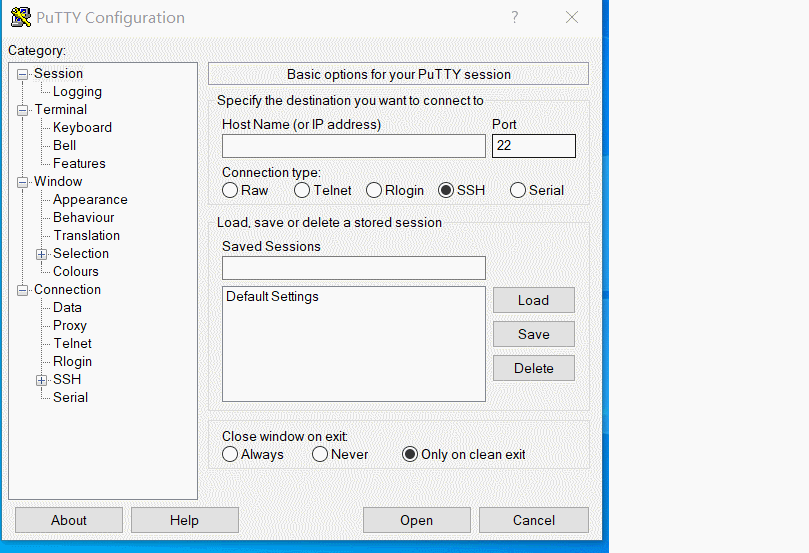Click the Load button
The height and width of the screenshot is (553, 809).
(533, 300)
